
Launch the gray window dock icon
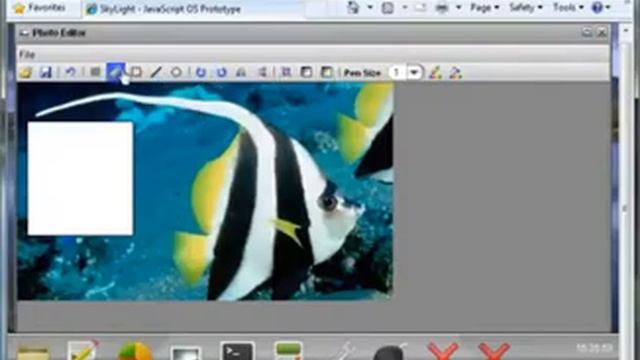click(186, 353)
